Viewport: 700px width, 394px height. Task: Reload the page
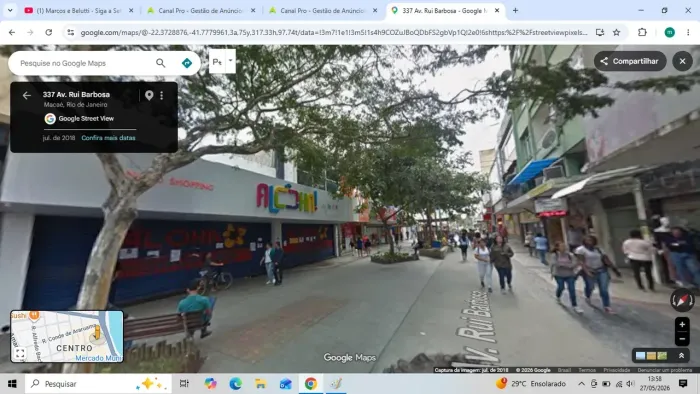point(48,32)
